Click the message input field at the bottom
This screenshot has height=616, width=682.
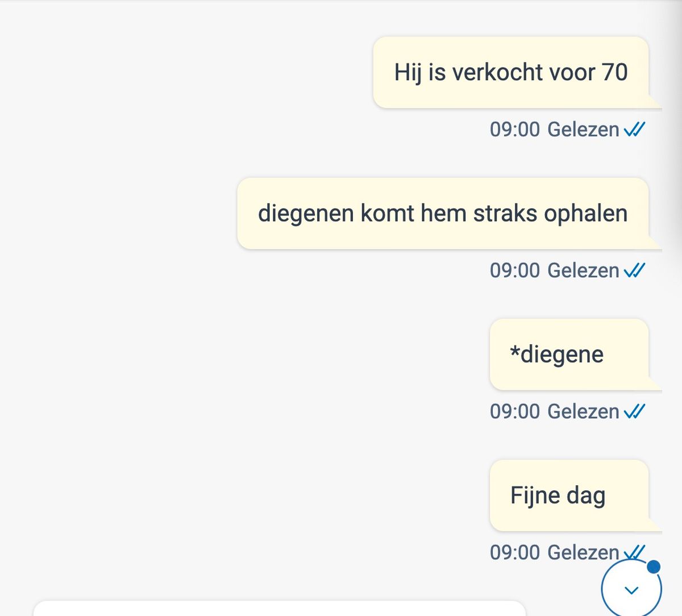coord(280,608)
